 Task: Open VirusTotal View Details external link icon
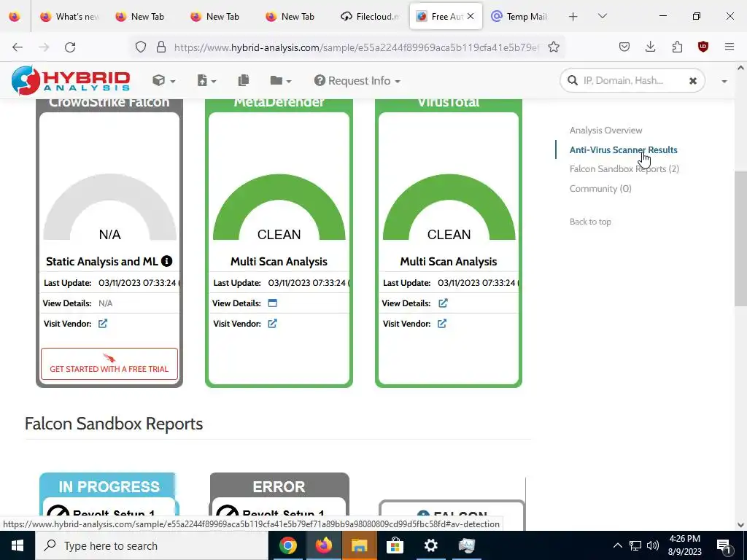443,303
